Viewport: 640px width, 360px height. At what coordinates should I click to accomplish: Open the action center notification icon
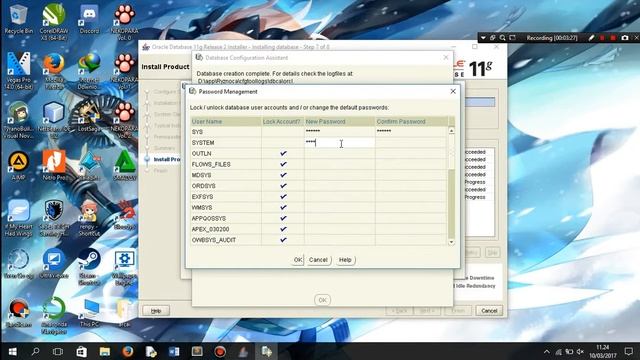pyautogui.click(x=629, y=351)
